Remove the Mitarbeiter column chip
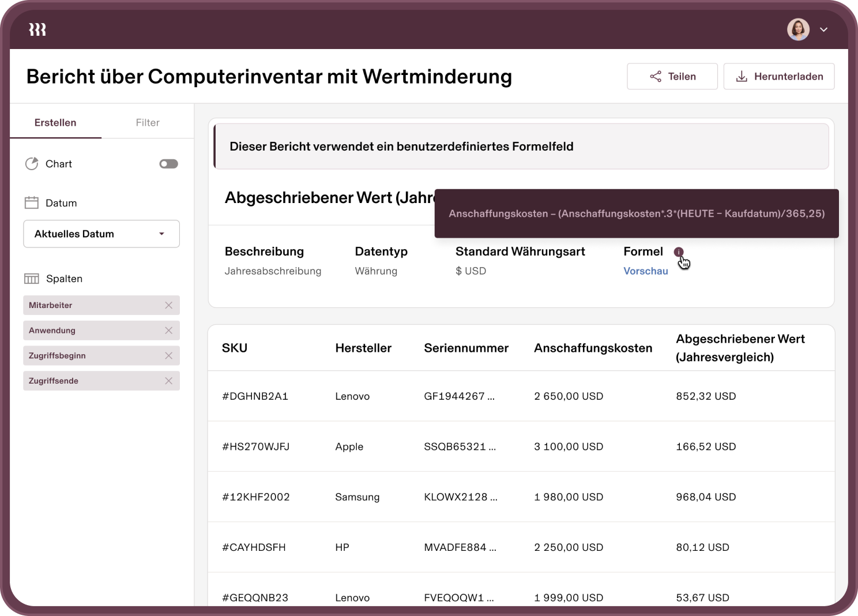This screenshot has width=858, height=616. pos(168,306)
